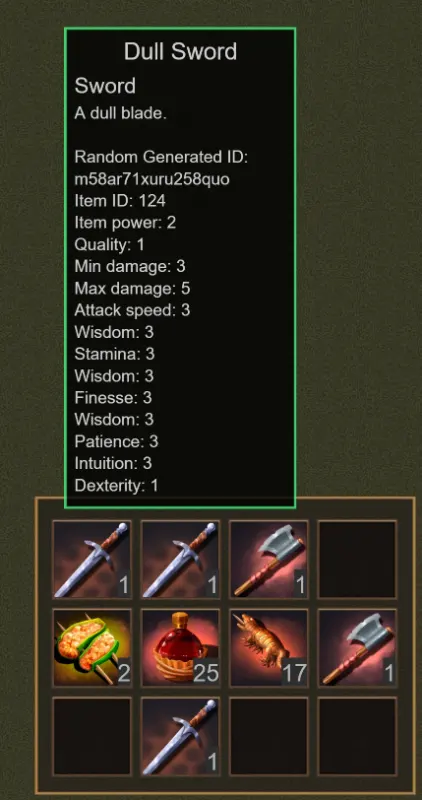Pick the axe in the top row
The width and height of the screenshot is (422, 800).
coord(269,559)
